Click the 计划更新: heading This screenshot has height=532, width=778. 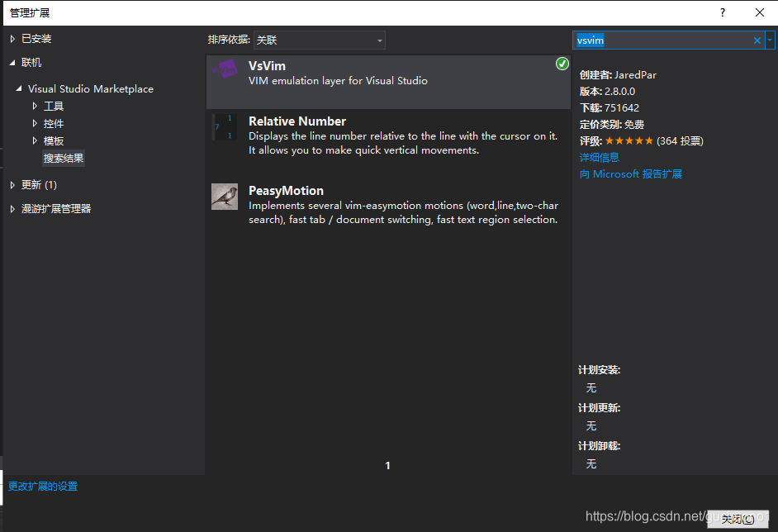click(x=600, y=408)
